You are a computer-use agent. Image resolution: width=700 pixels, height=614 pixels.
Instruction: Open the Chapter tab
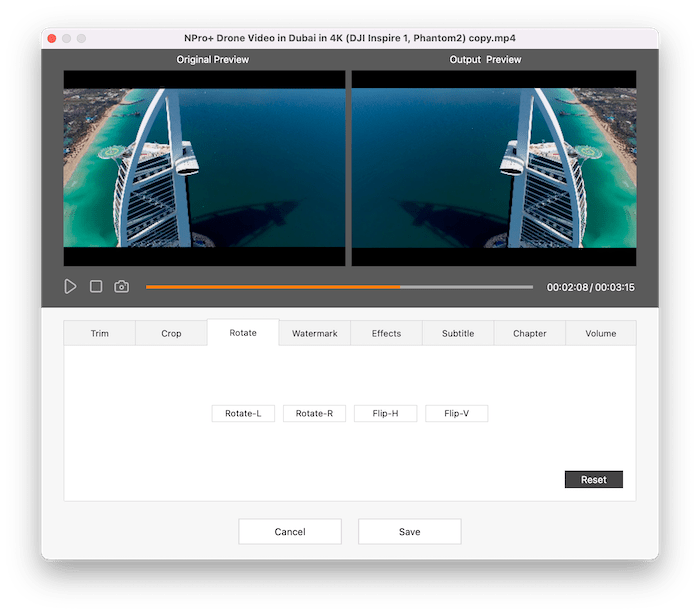coord(530,333)
